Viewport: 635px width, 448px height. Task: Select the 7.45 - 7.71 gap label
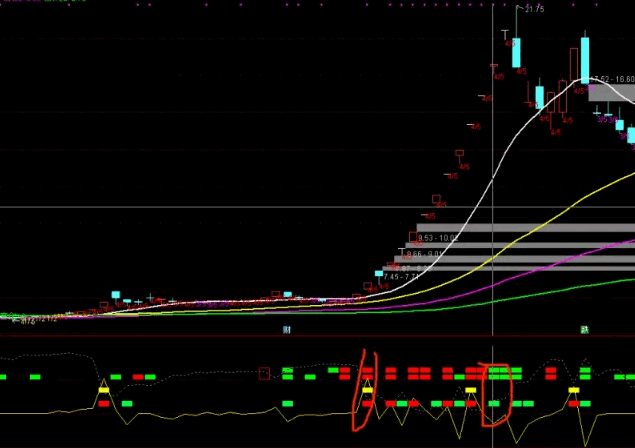tap(401, 277)
